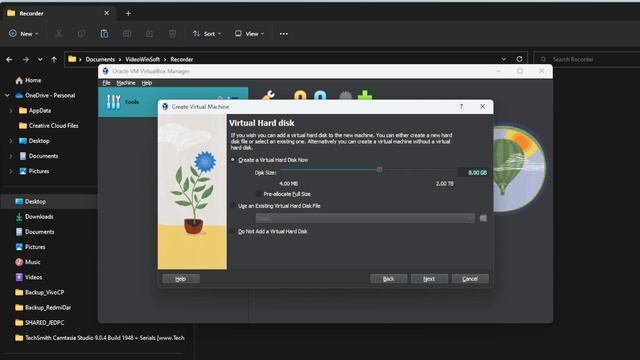
Task: Go back with File Explorer back arrow
Action: (9, 59)
